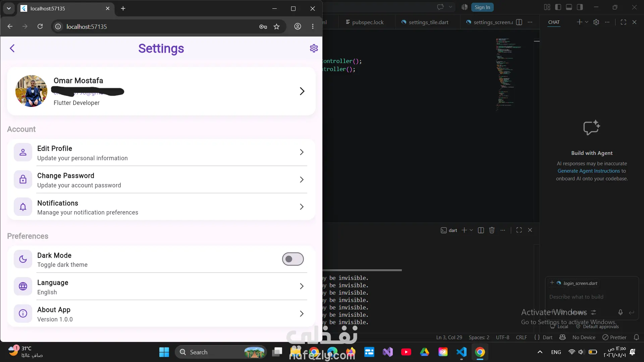Click No Device in status bar
Image resolution: width=644 pixels, height=362 pixels.
[584, 338]
